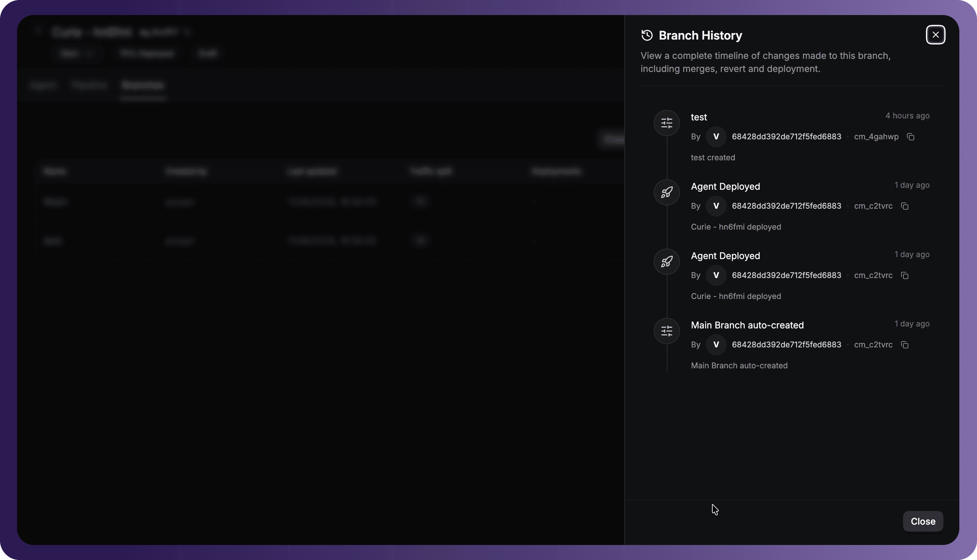Click 'cm_c2tvrc' in the Main Branch auto-created row
Viewport: 977px width, 560px height.
[873, 345]
